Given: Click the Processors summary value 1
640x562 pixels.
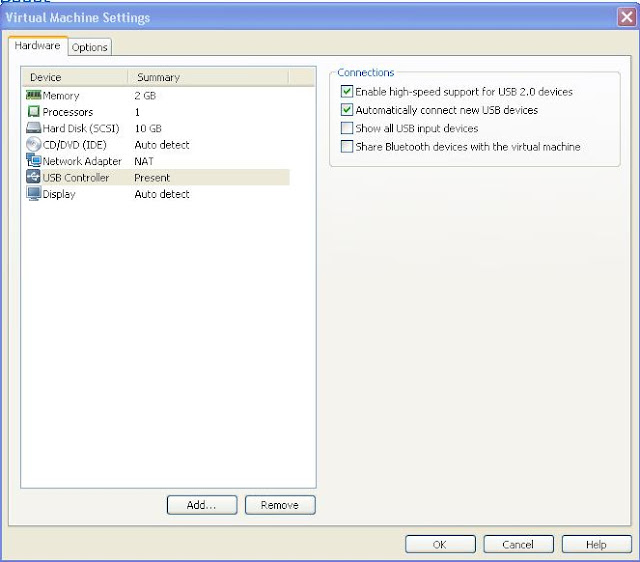Looking at the screenshot, I should pos(137,112).
